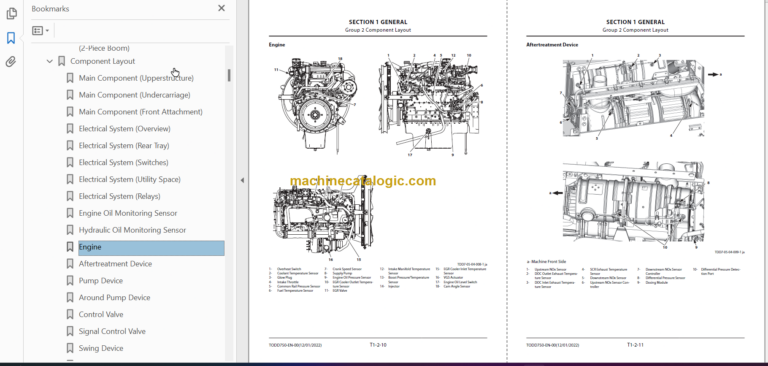768x366 pixels.
Task: Open the Component Layout bookmark
Action: [x=102, y=61]
